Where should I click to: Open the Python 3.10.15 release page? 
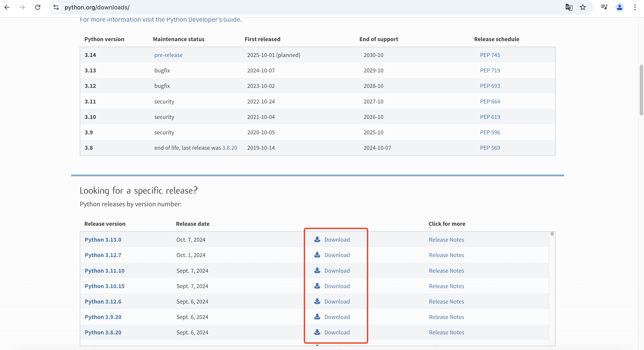pos(104,286)
